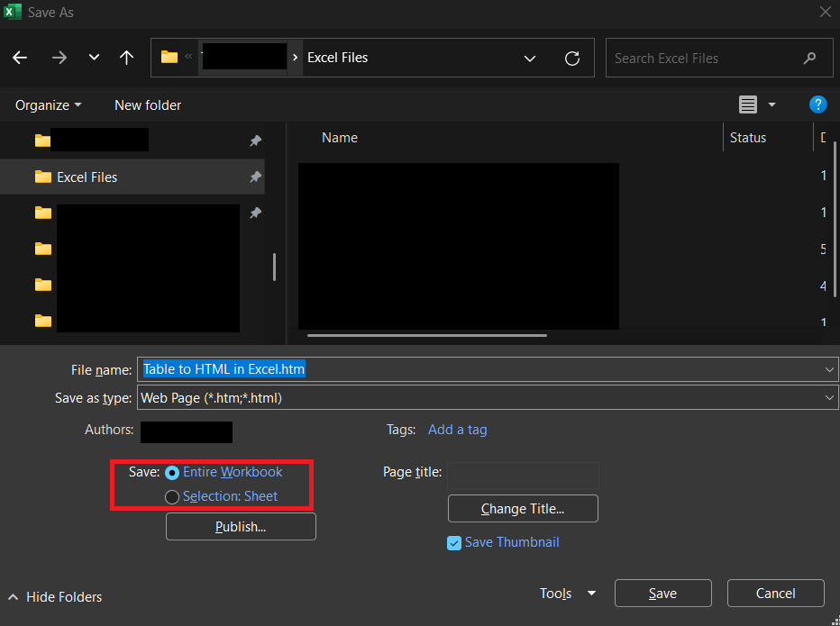840x626 pixels.
Task: Click the search magnifier icon
Action: 809,58
